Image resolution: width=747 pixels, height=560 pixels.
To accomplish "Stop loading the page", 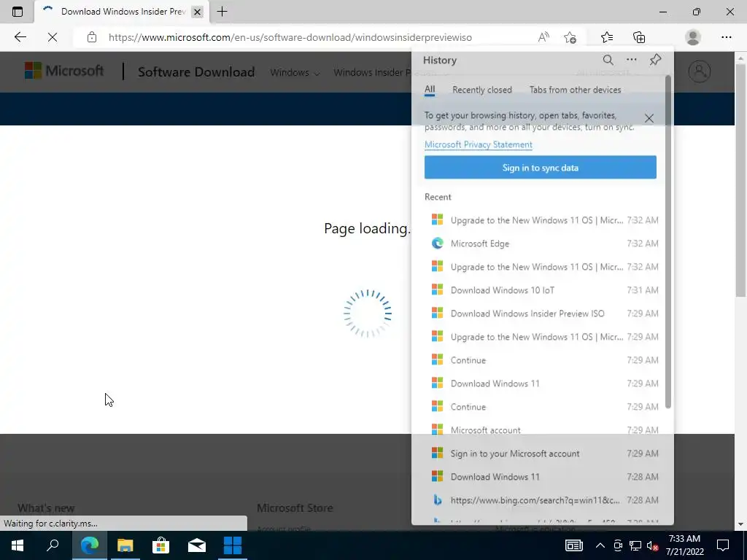I will pyautogui.click(x=53, y=37).
